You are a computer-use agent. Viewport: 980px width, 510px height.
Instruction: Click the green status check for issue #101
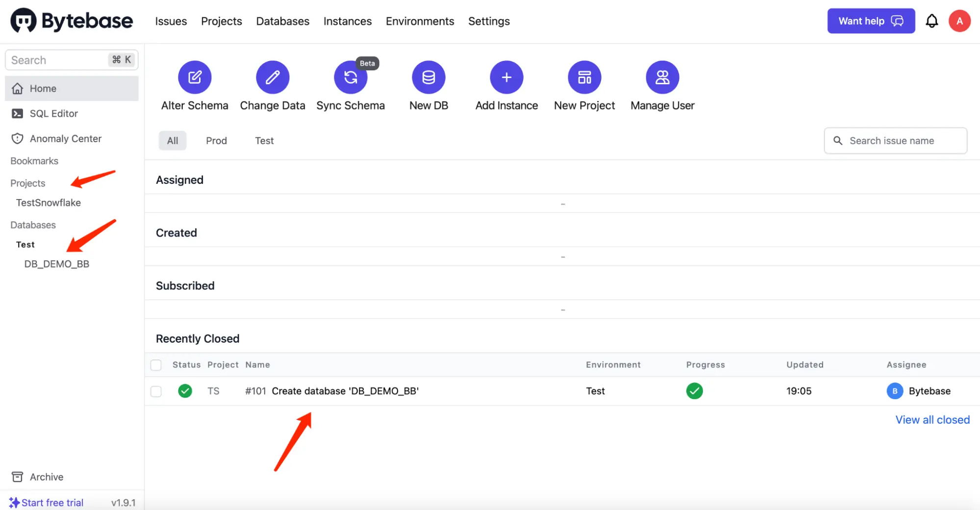(185, 391)
